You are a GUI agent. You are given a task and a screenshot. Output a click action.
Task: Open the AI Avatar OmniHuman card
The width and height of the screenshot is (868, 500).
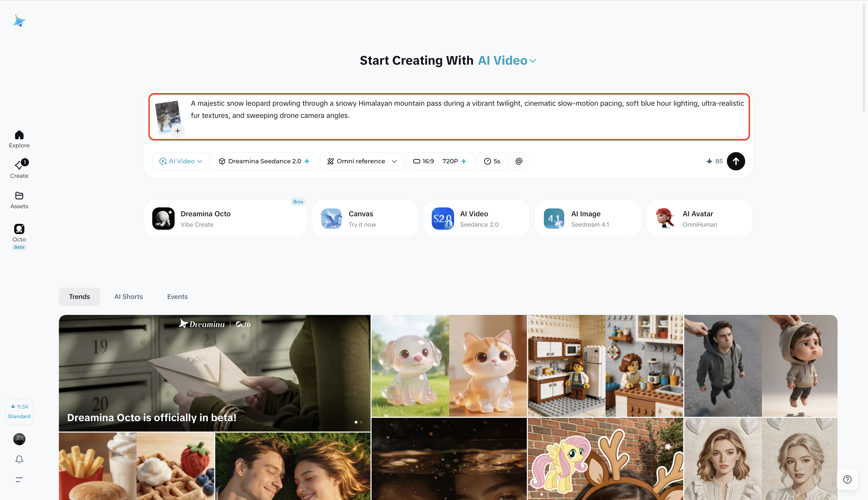699,219
